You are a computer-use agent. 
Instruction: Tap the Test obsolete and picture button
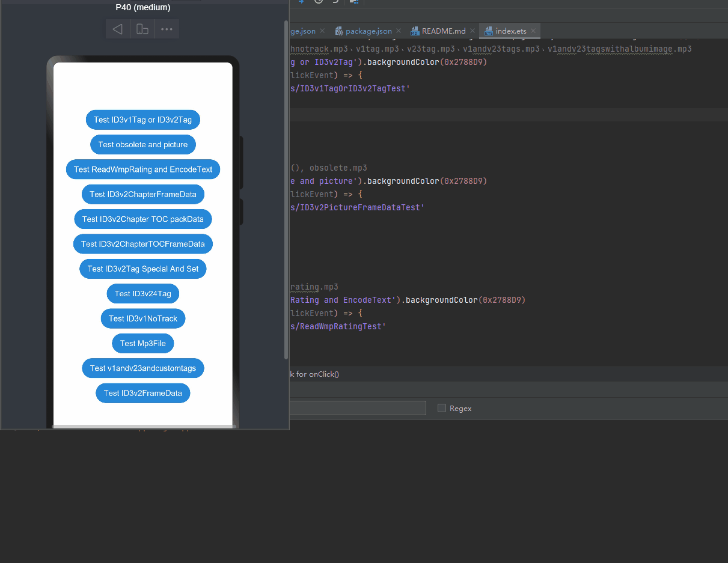click(143, 145)
